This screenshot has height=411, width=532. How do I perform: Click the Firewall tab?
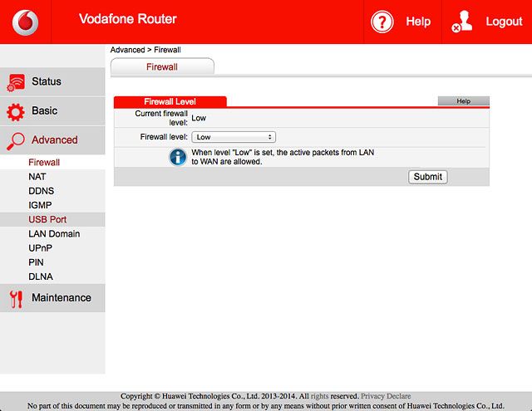click(x=162, y=66)
